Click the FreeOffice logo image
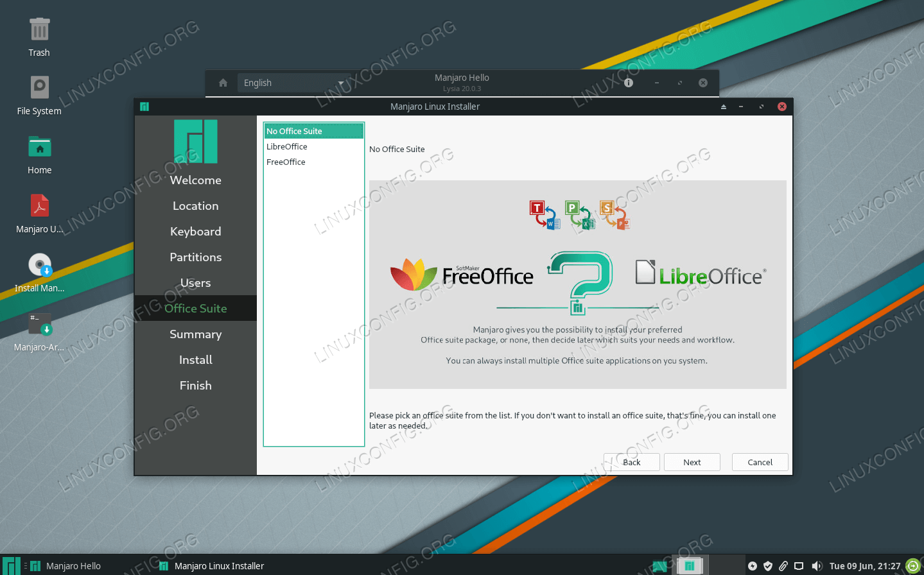The image size is (924, 575). (462, 275)
